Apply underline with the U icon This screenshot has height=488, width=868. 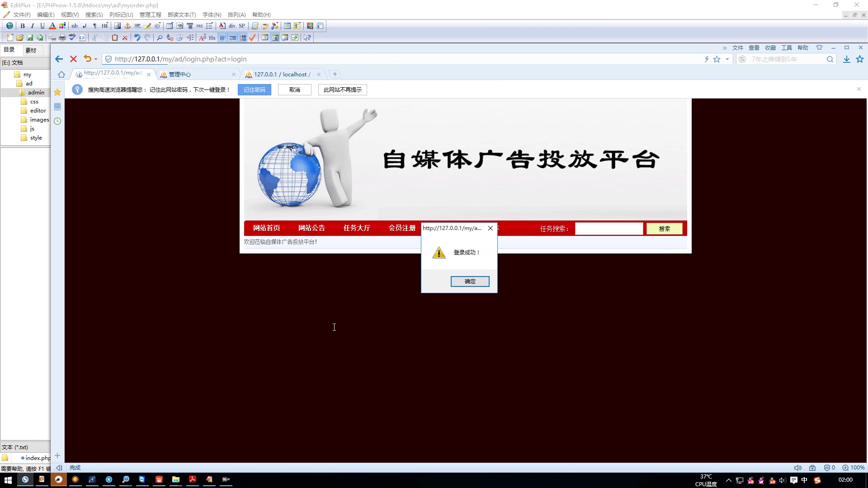click(42, 26)
